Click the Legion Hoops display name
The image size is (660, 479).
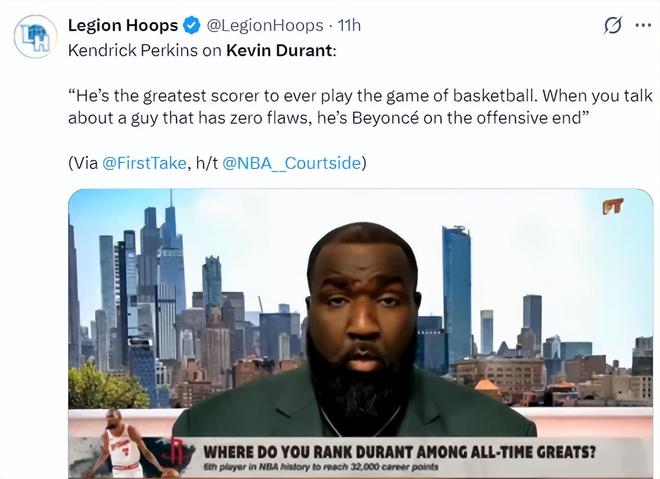[123, 26]
